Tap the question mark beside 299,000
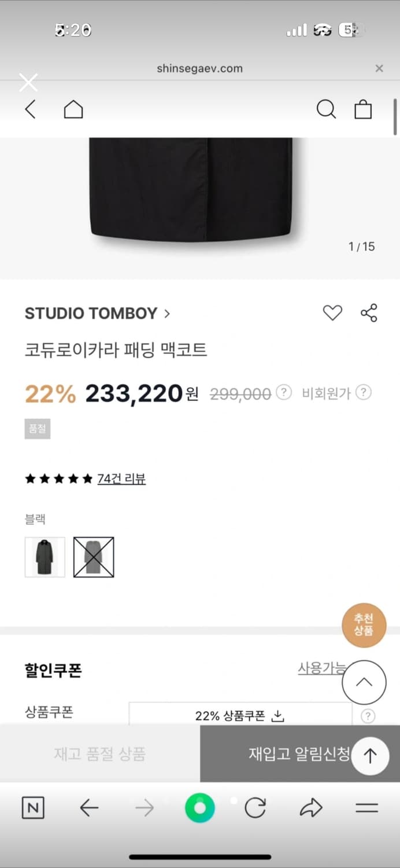Viewport: 400px width, 868px height. pos(283,393)
